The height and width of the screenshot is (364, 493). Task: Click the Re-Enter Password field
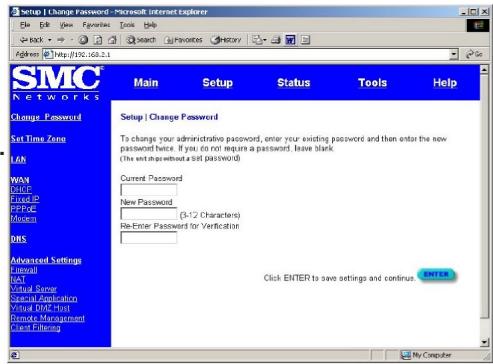click(x=149, y=238)
